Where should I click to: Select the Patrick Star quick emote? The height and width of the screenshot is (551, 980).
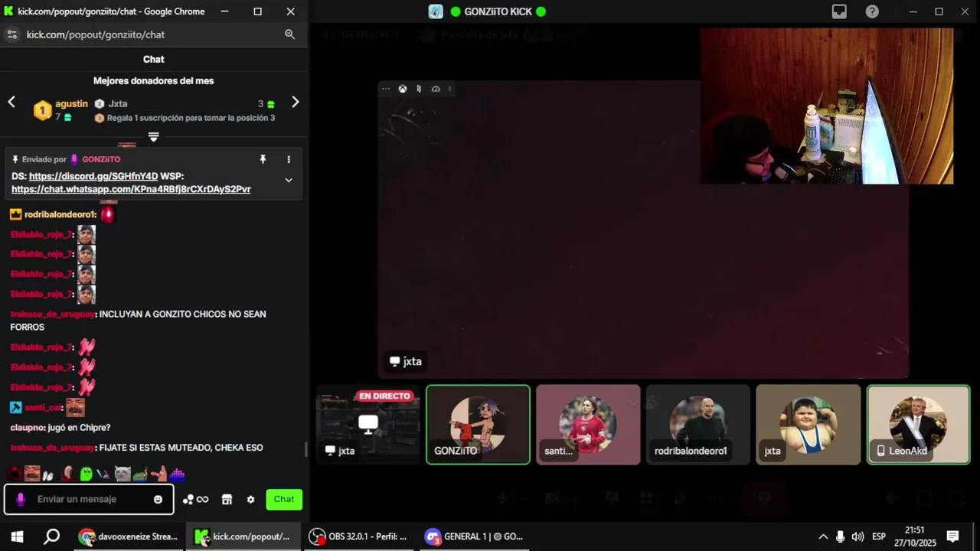point(158,474)
